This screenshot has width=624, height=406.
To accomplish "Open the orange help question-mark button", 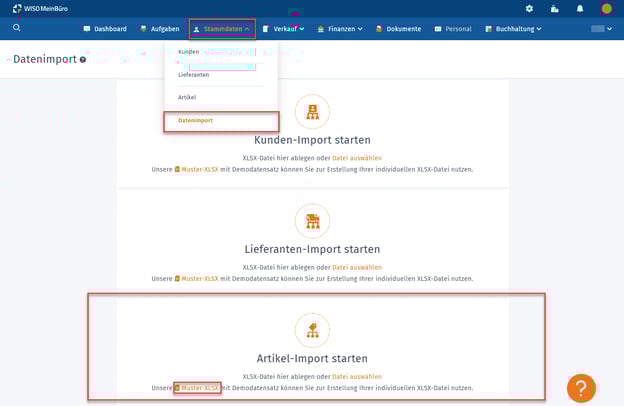I will pyautogui.click(x=581, y=387).
